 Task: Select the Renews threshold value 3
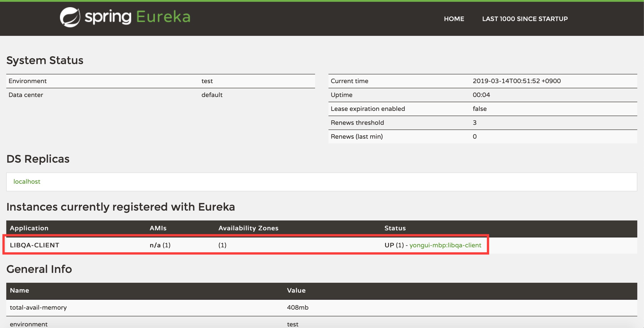[x=475, y=123]
